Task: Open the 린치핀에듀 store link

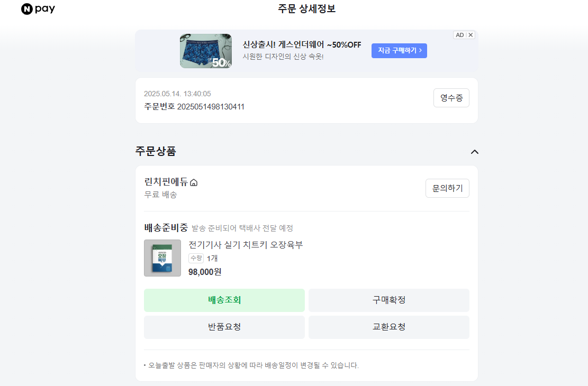Action: tap(166, 182)
